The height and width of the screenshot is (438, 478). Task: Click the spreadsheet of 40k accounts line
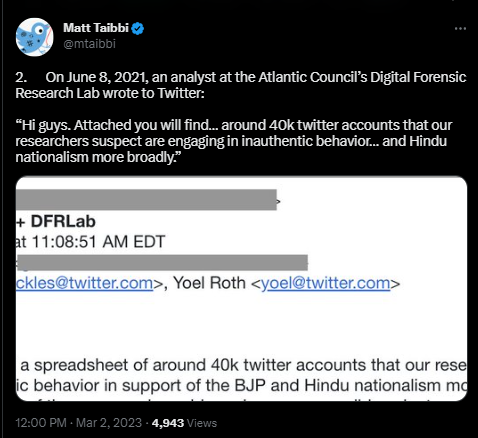point(243,365)
